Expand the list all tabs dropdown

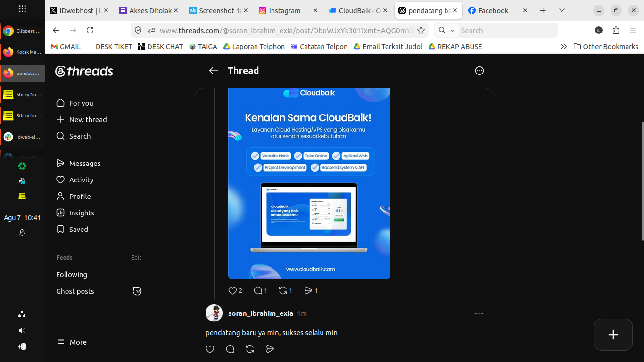pyautogui.click(x=562, y=10)
